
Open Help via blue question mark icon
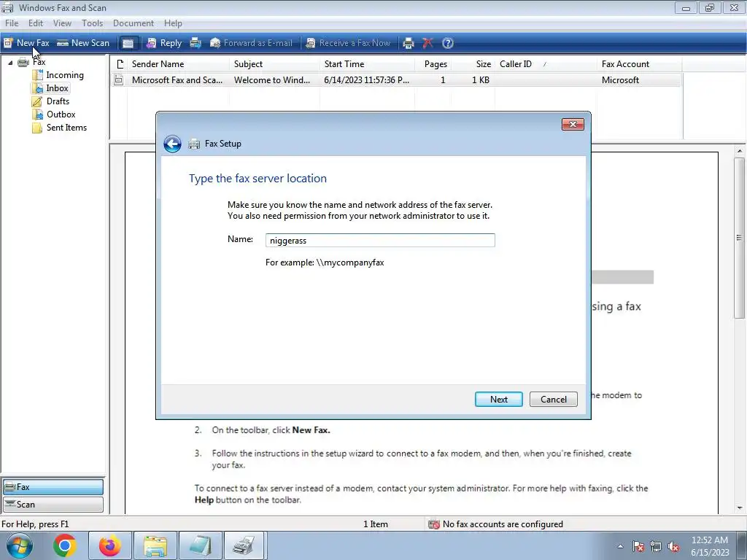pos(448,43)
